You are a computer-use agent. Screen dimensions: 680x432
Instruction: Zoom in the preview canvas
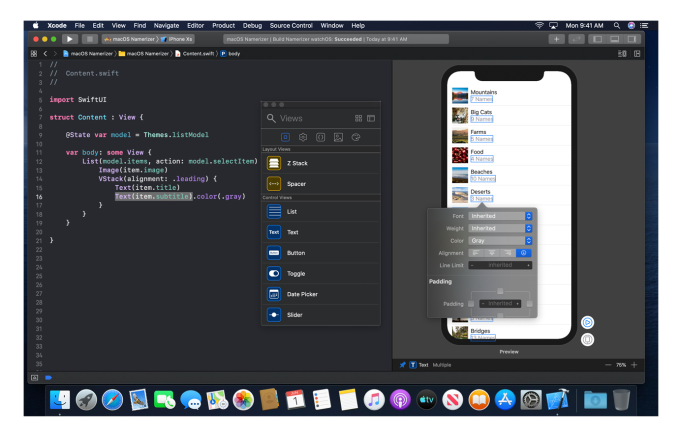(634, 365)
